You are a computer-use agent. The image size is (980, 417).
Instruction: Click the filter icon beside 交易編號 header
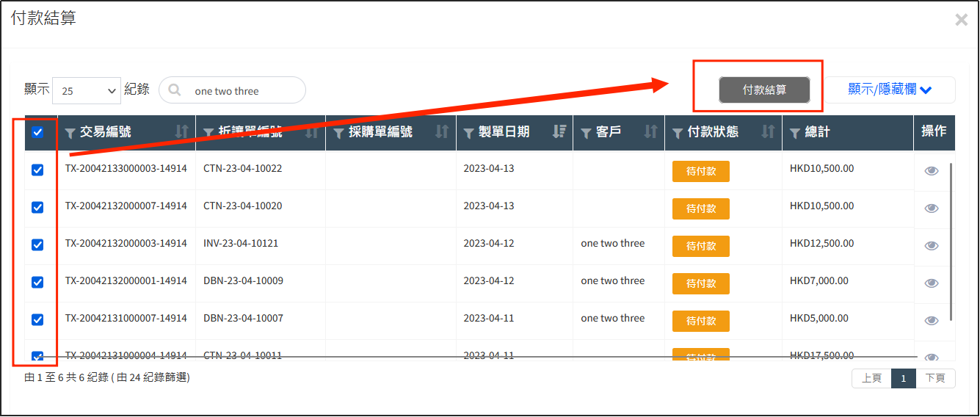click(70, 133)
